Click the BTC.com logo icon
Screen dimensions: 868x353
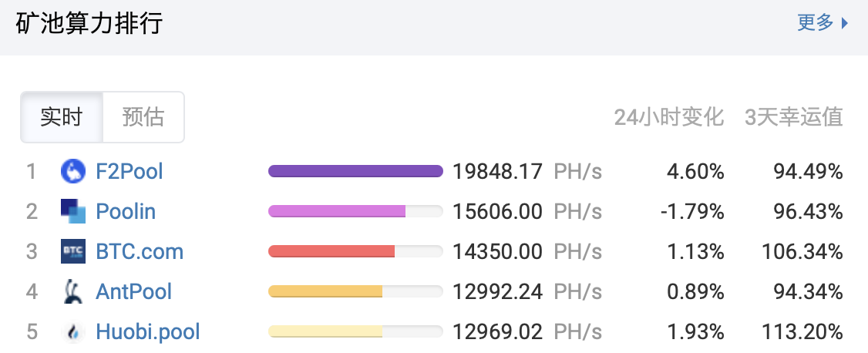click(72, 251)
